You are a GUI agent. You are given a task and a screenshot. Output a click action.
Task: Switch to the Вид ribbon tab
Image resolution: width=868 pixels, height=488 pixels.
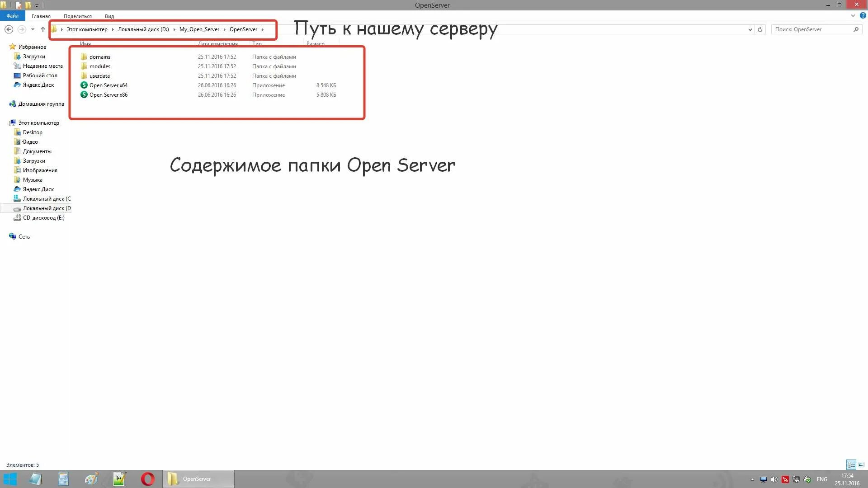pyautogui.click(x=109, y=16)
